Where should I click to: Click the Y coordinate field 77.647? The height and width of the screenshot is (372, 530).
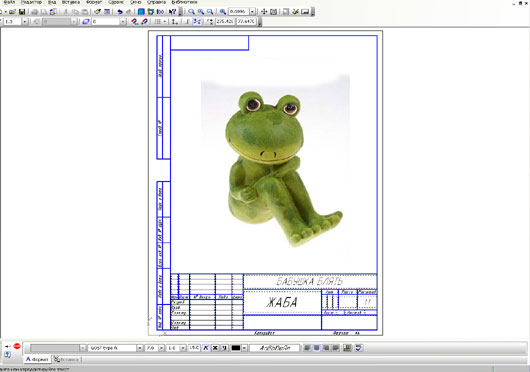(246, 21)
